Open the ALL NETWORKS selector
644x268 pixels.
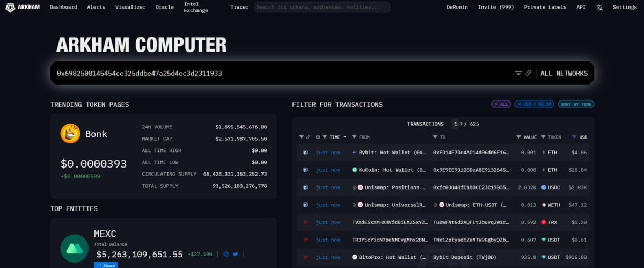(564, 73)
